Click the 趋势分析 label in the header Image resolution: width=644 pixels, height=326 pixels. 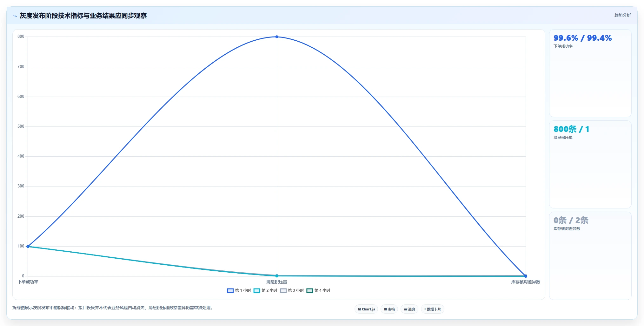click(622, 15)
